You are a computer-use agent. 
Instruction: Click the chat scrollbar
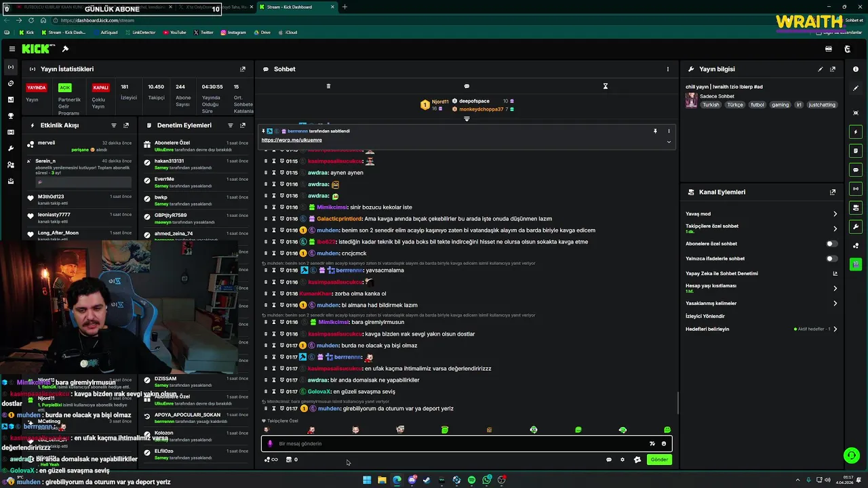pos(677,403)
